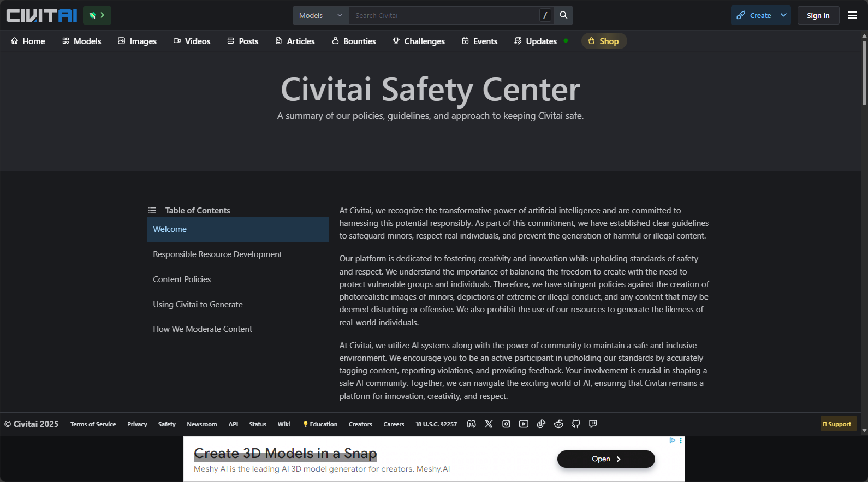This screenshot has height=482, width=868.
Task: Open the Shop button
Action: coord(604,41)
